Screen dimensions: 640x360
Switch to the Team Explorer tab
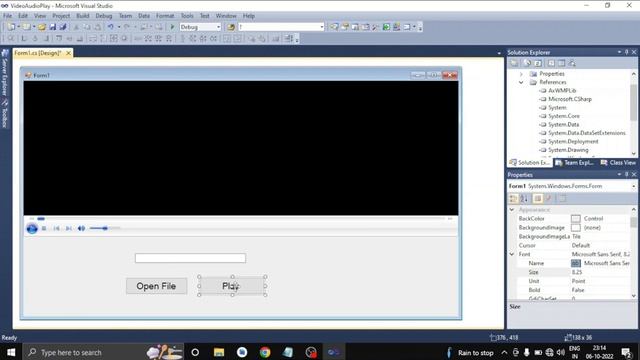point(575,162)
